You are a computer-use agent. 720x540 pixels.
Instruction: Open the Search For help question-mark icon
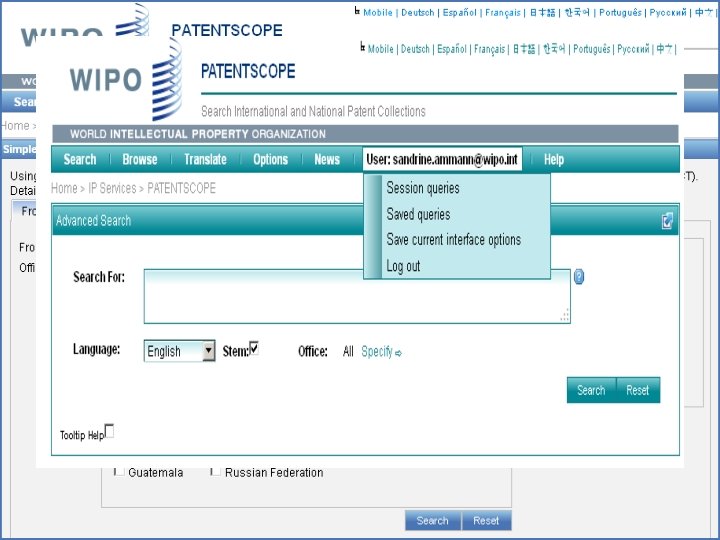tap(579, 277)
